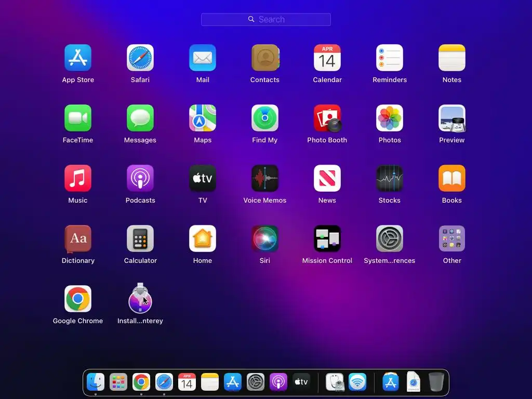Click the Launchpad icon in the Dock
The image size is (532, 399).
point(118,382)
